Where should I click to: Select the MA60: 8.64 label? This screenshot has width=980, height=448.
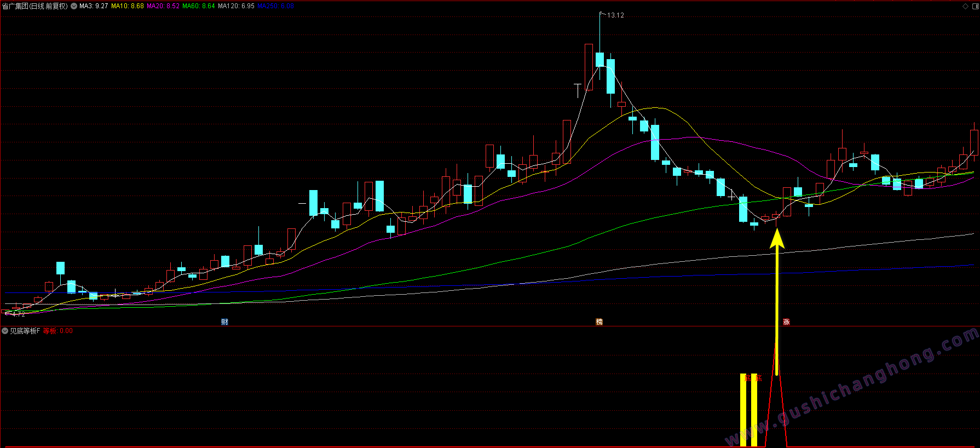pyautogui.click(x=199, y=6)
